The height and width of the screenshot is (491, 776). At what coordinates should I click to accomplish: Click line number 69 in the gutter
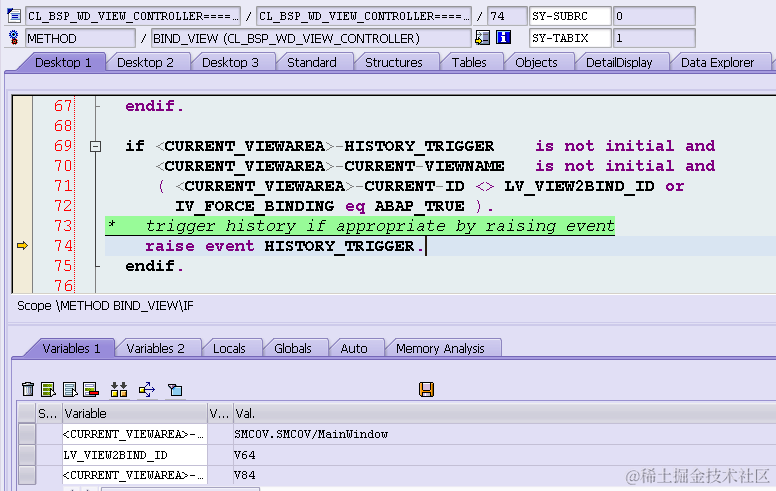point(63,146)
